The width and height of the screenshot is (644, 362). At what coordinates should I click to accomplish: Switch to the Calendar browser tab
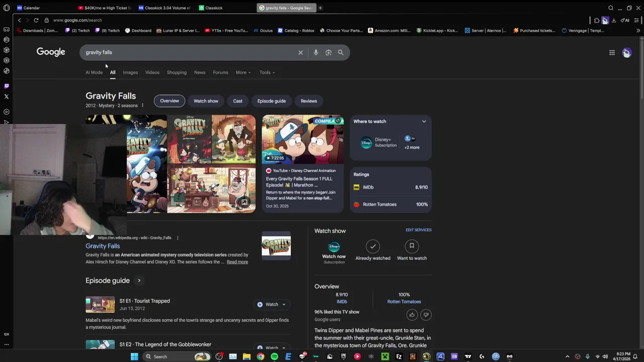tap(31, 8)
